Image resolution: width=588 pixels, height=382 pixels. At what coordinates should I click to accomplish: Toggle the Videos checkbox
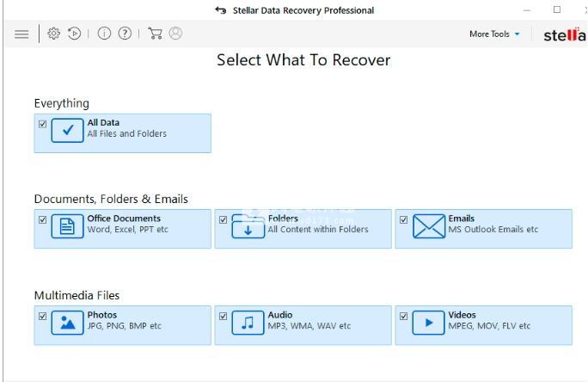tap(403, 316)
